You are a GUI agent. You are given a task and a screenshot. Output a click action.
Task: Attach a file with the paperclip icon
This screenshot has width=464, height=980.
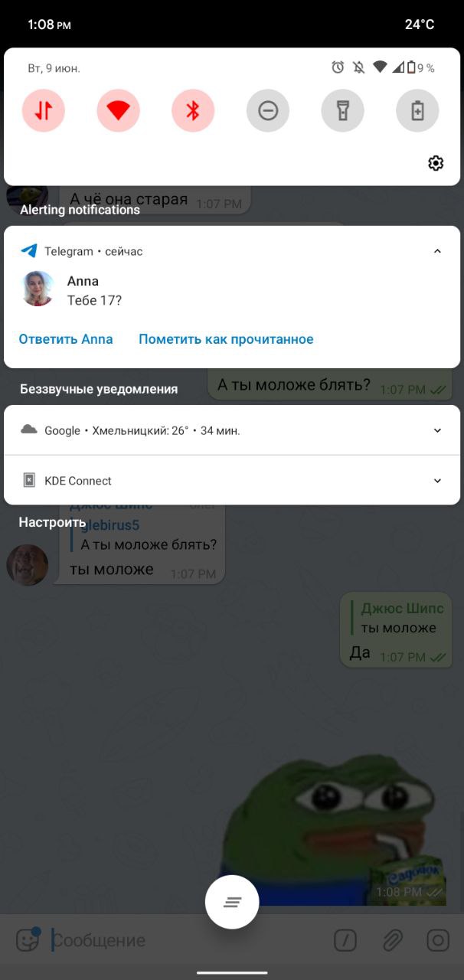(393, 940)
